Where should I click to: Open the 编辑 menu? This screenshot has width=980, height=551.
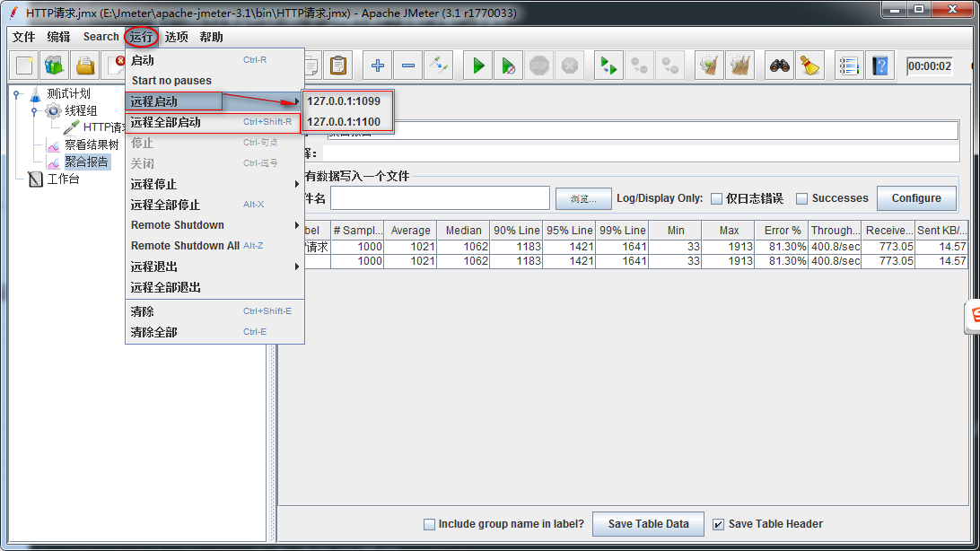[x=58, y=37]
